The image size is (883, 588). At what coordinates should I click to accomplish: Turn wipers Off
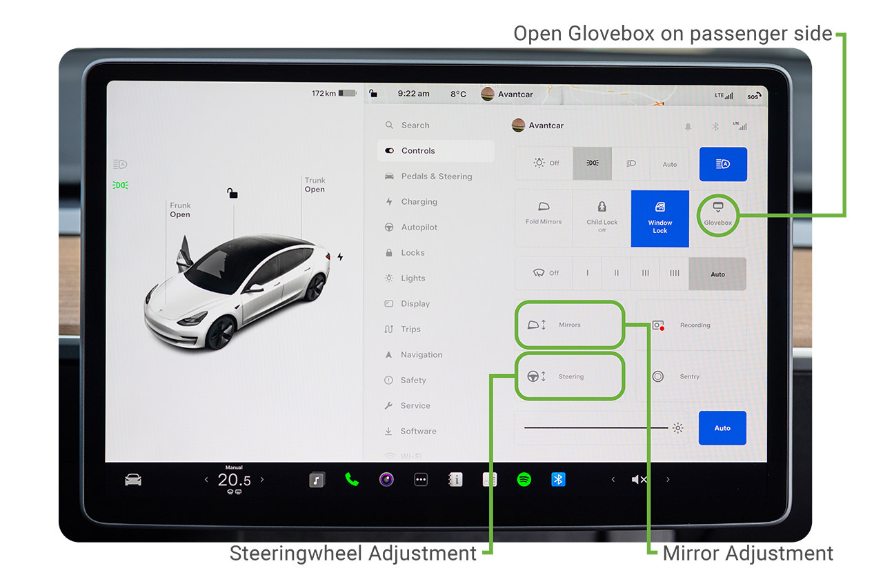coord(546,273)
